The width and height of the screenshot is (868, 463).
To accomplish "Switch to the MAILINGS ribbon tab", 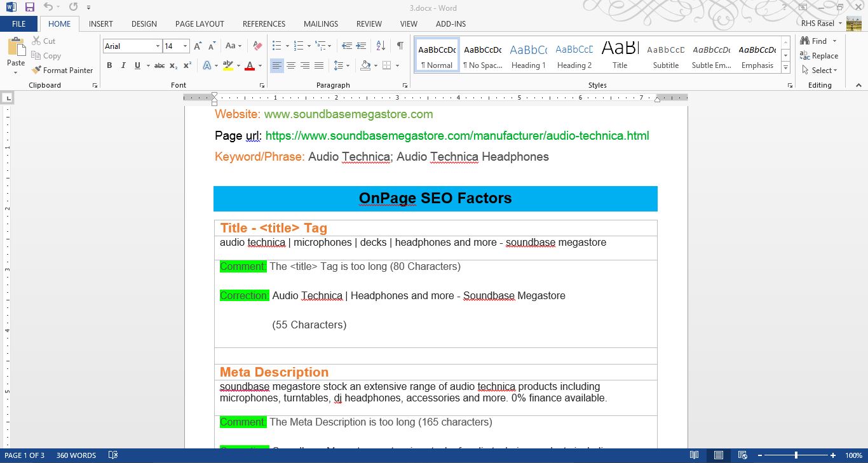I will pos(320,23).
